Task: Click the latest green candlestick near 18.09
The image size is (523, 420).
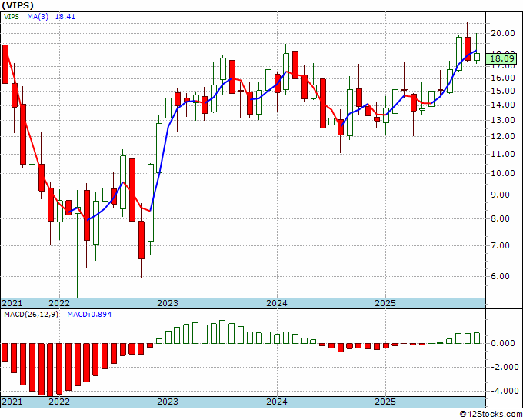Action: click(x=477, y=57)
